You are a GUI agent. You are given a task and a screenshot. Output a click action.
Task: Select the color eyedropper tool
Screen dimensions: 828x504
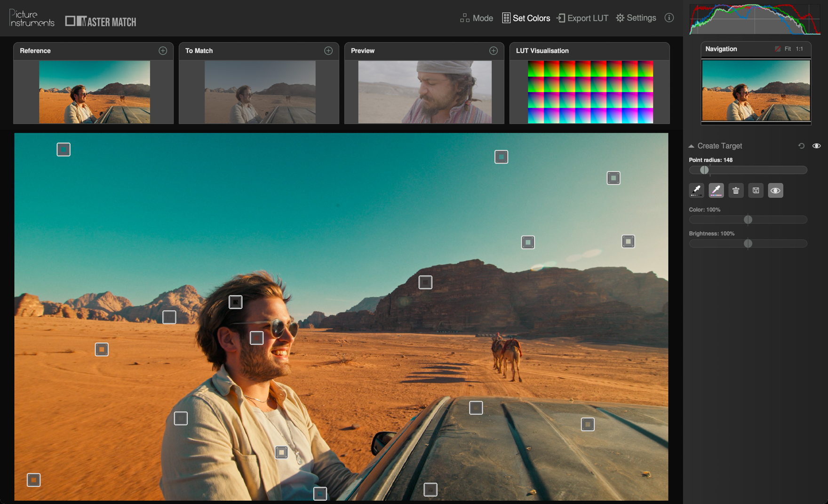click(x=716, y=190)
